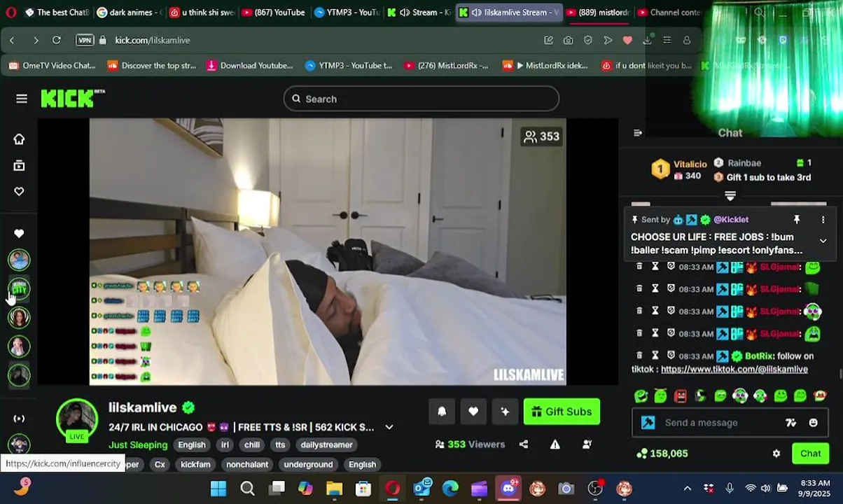Click the sparkle button beside Gift Subs
The height and width of the screenshot is (504, 843).
[x=505, y=412]
